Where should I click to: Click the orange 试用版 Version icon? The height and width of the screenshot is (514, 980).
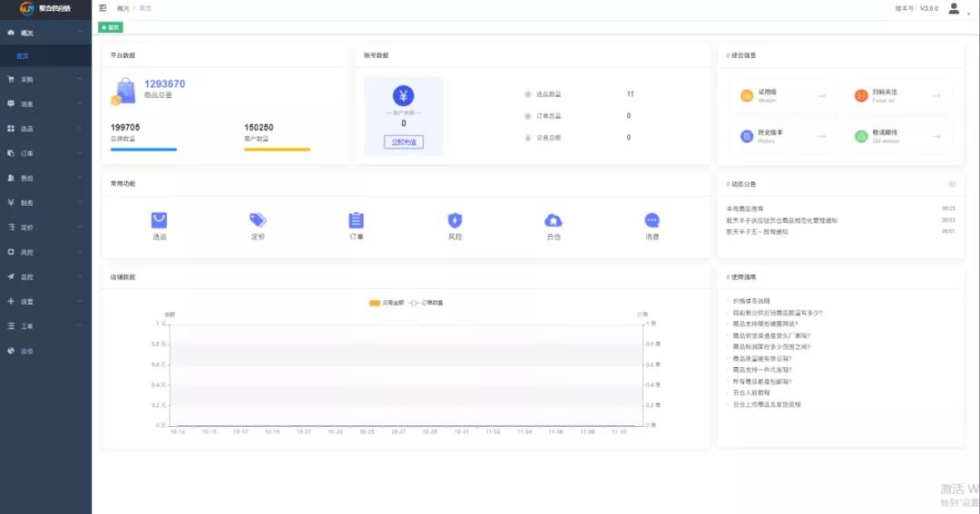click(x=746, y=95)
